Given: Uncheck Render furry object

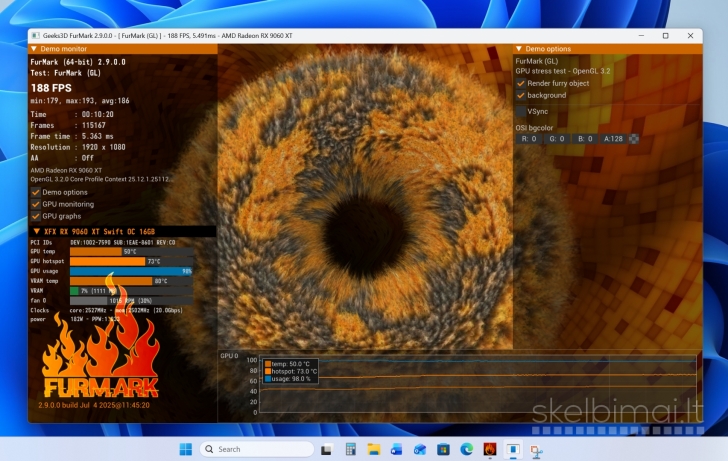Looking at the screenshot, I should pyautogui.click(x=521, y=83).
